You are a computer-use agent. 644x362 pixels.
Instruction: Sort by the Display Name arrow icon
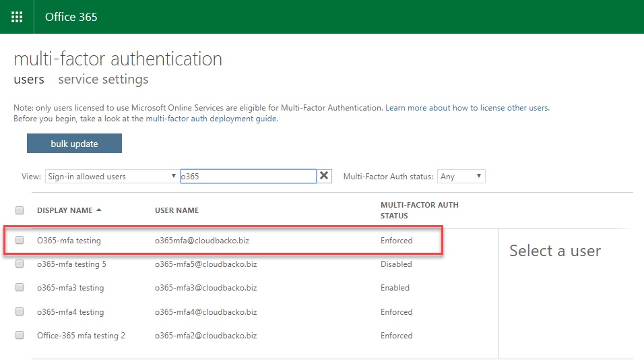(99, 210)
